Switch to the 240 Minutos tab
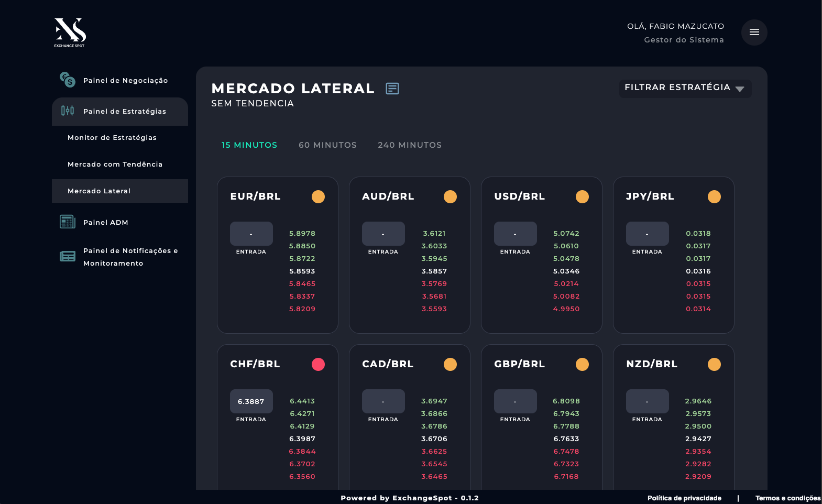Viewport: 822px width, 504px height. point(410,145)
